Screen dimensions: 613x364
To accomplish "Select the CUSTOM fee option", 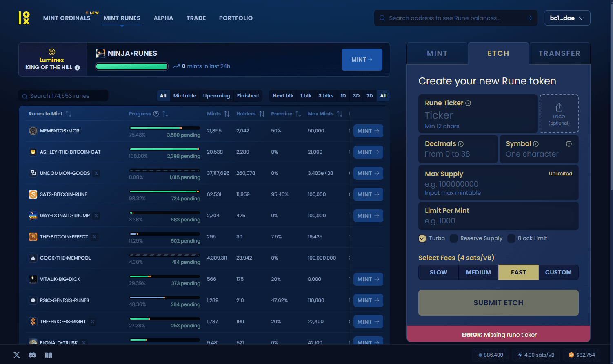I will [x=558, y=272].
